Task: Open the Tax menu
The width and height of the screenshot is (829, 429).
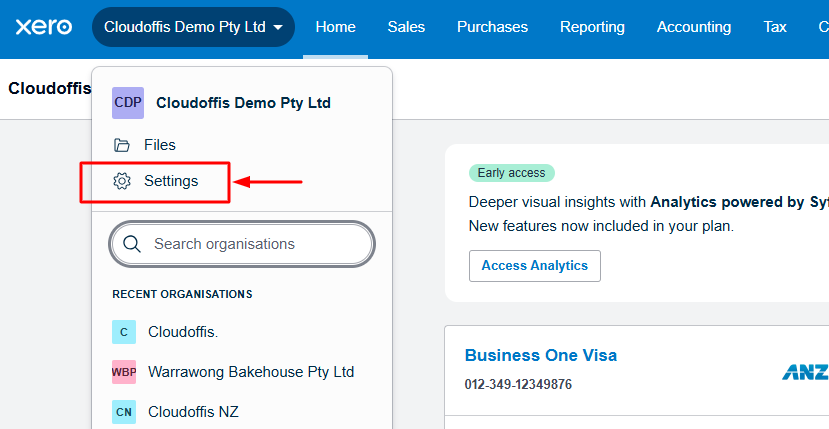Action: pyautogui.click(x=775, y=27)
